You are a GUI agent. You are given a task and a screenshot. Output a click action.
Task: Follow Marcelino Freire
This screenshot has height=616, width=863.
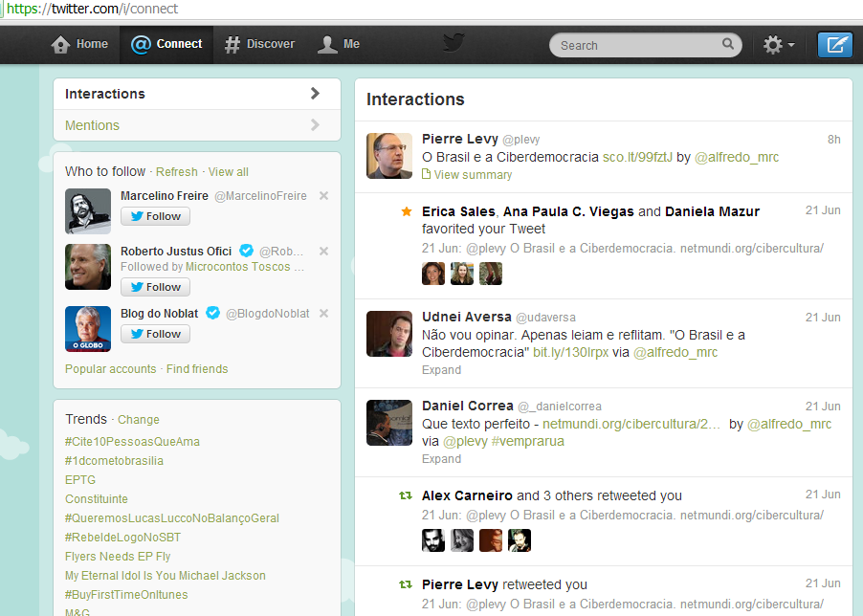[155, 216]
